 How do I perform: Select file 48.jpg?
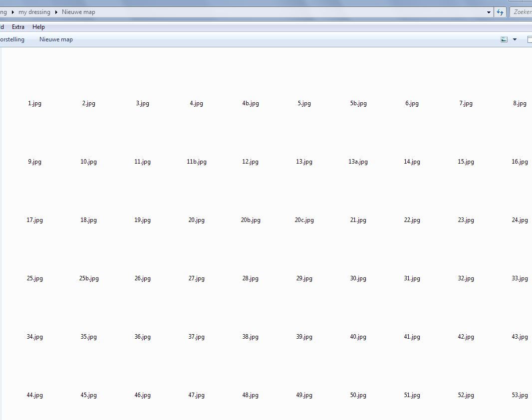click(x=251, y=395)
